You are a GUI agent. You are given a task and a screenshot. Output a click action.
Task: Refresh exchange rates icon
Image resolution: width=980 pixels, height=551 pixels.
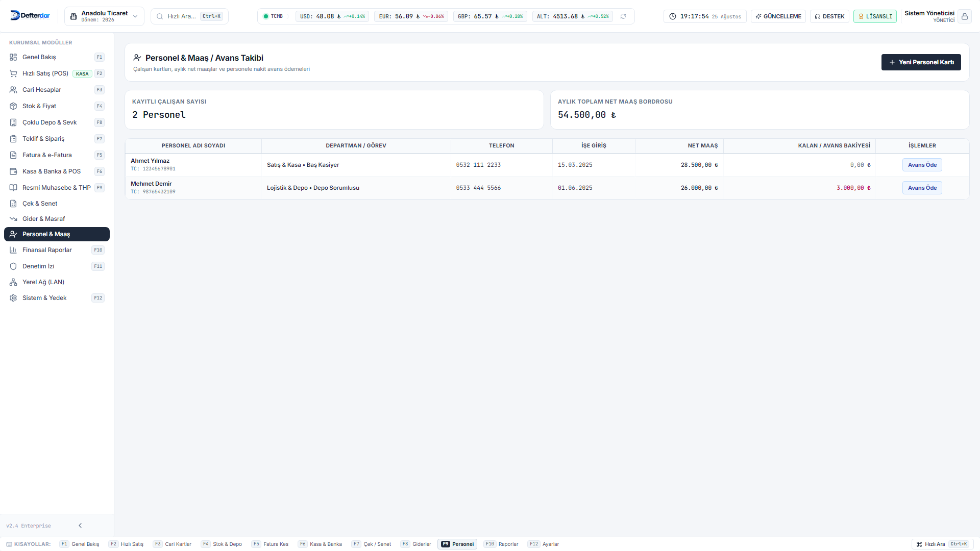623,16
